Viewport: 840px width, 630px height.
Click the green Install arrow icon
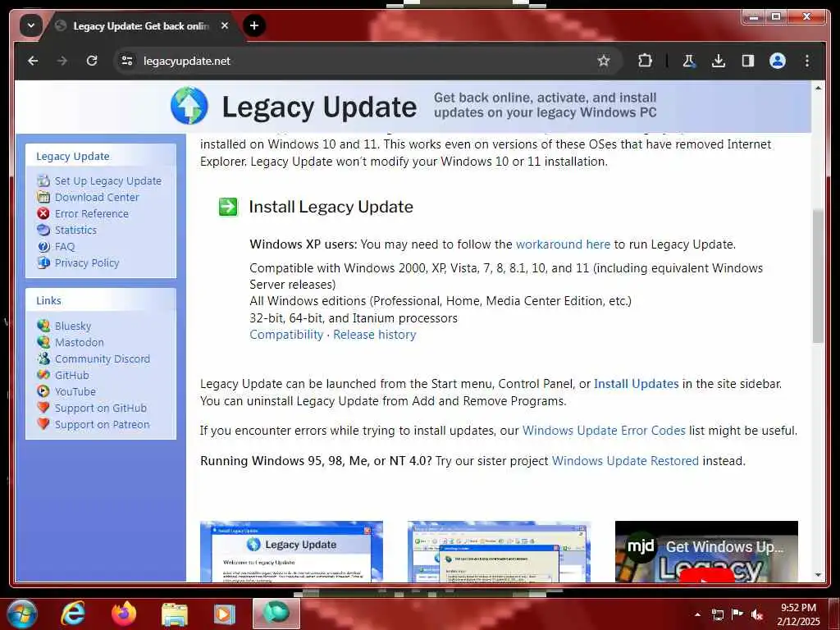coord(228,206)
